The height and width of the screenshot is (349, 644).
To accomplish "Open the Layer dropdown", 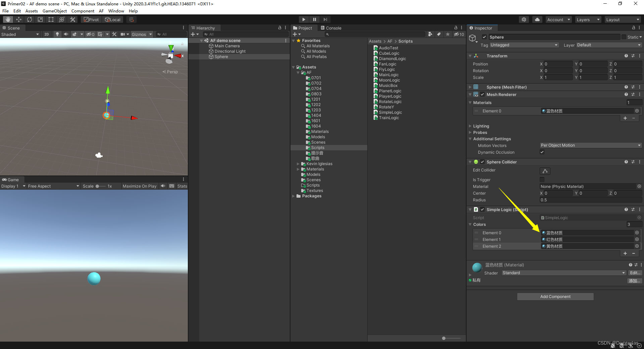I will pyautogui.click(x=609, y=45).
